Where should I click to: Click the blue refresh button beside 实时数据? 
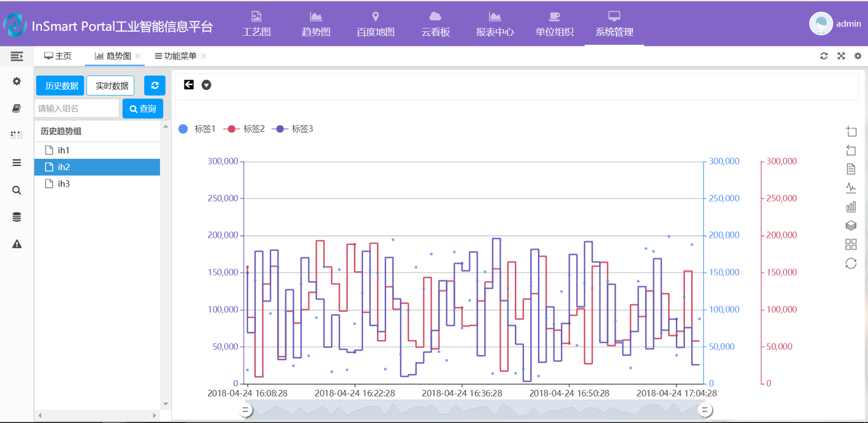click(155, 86)
